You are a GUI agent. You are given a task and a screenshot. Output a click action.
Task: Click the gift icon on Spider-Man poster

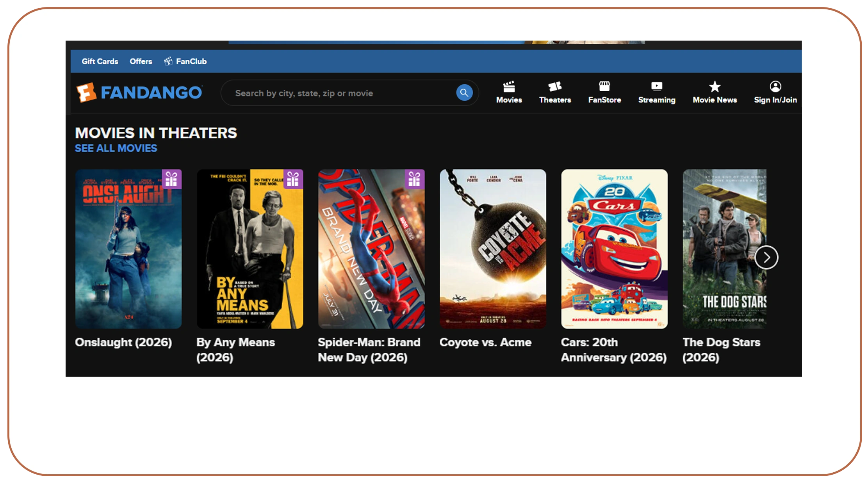point(414,179)
